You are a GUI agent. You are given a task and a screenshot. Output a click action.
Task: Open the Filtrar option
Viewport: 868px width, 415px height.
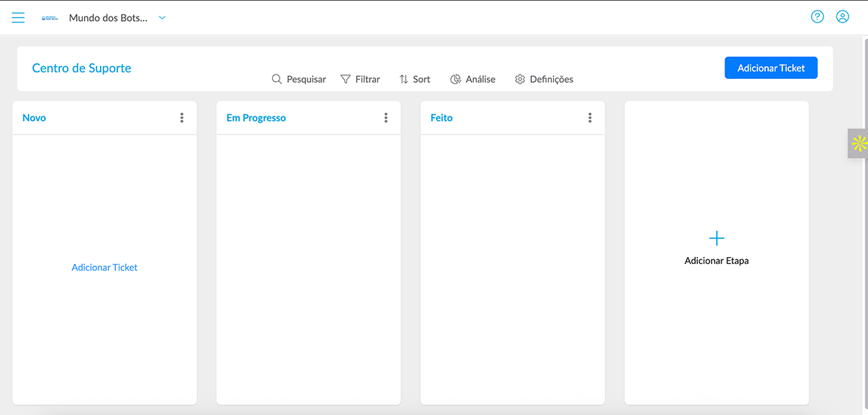pyautogui.click(x=361, y=79)
